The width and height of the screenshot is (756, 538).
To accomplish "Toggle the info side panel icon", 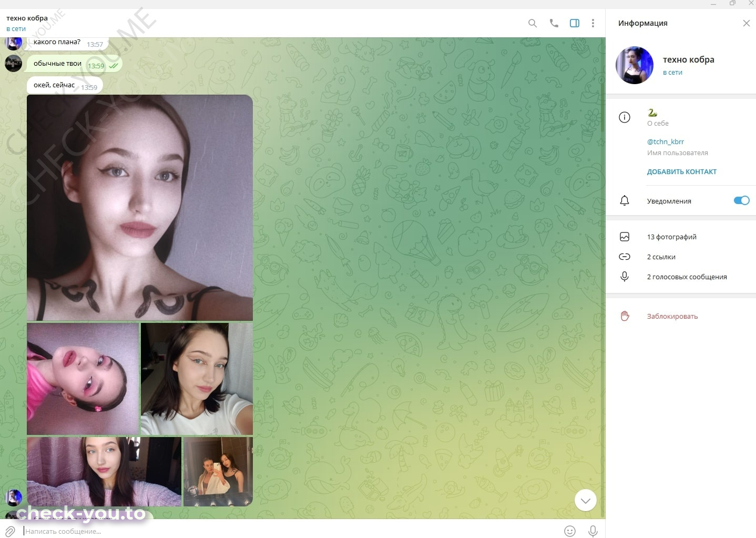I will click(x=575, y=23).
